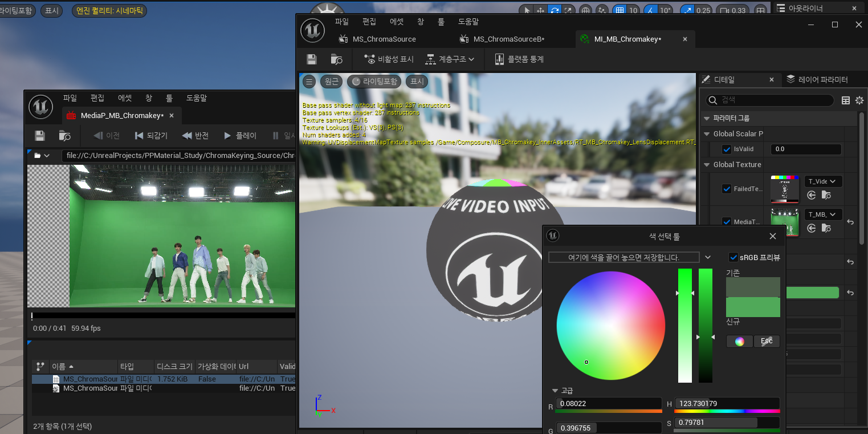This screenshot has height=434, width=868.
Task: Open the hierarchy (계층구조) dropdown
Action: click(x=450, y=59)
